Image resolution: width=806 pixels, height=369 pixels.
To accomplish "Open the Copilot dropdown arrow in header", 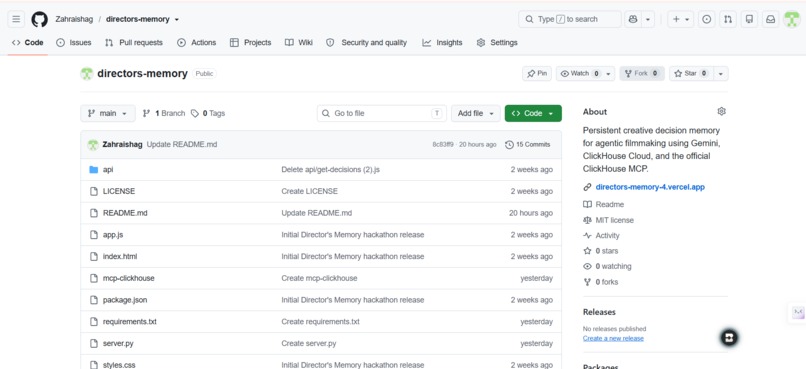I will 648,19.
